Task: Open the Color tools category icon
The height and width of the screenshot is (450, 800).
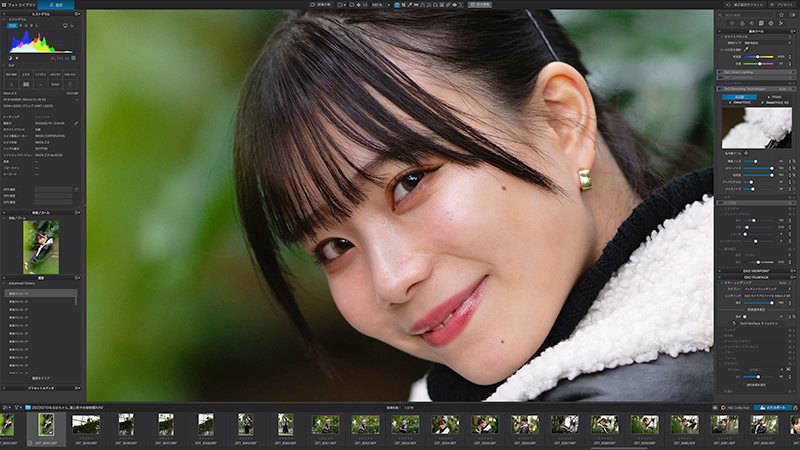Action: point(742,23)
